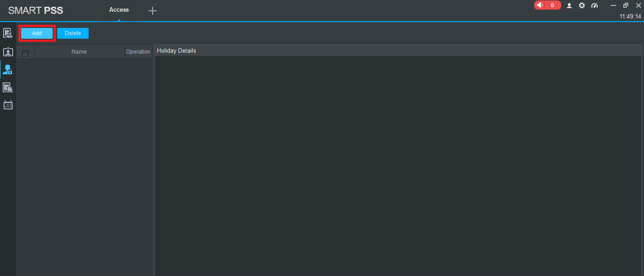This screenshot has height=276, width=644.
Task: Click the speedometer system status icon
Action: point(594,5)
